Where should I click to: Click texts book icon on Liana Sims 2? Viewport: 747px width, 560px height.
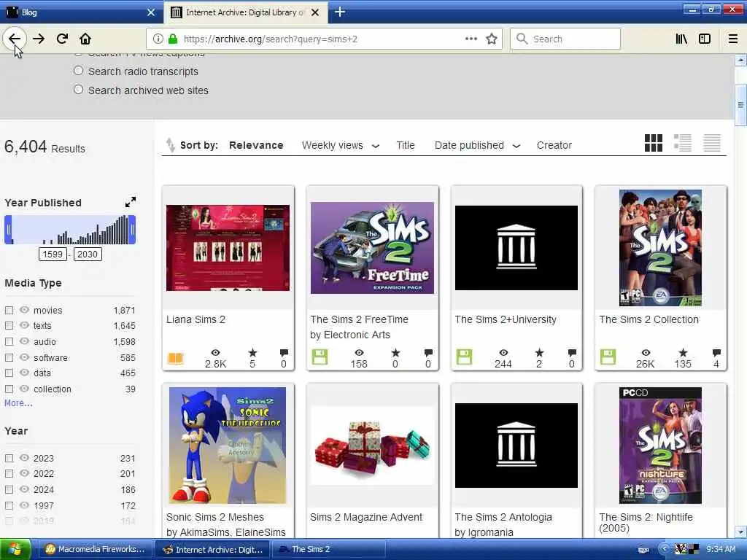175,358
